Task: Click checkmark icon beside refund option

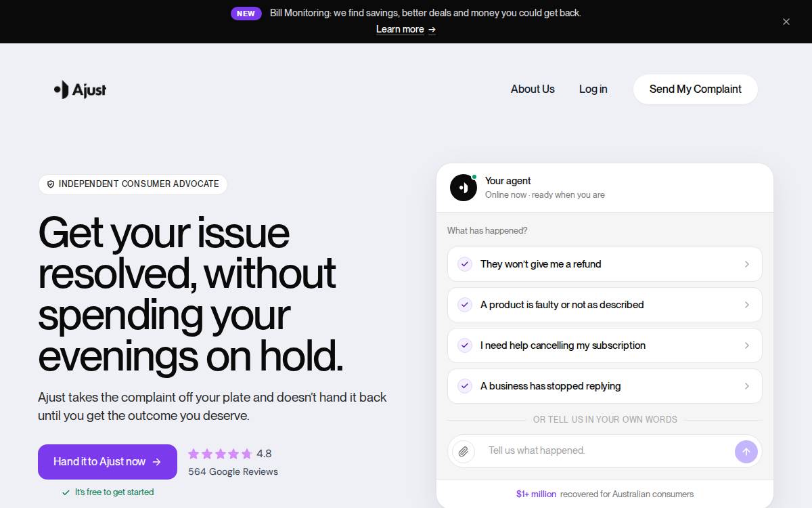Action: [x=465, y=264]
